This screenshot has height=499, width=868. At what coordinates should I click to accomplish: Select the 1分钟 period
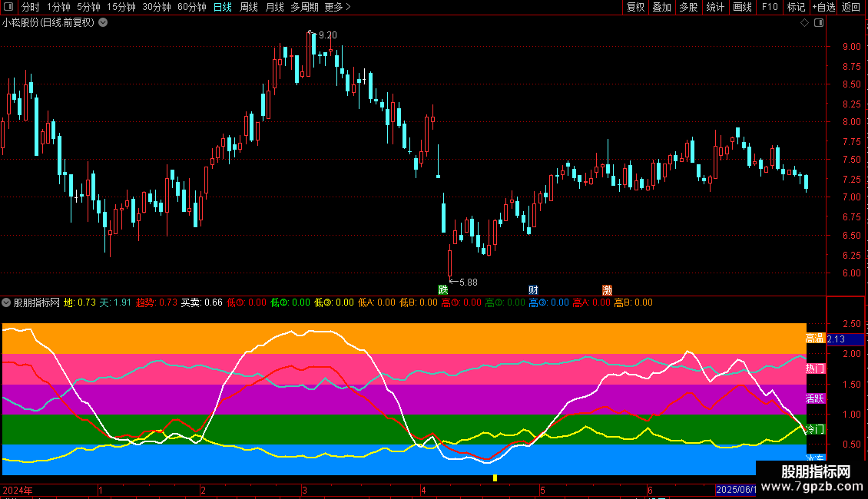point(58,7)
